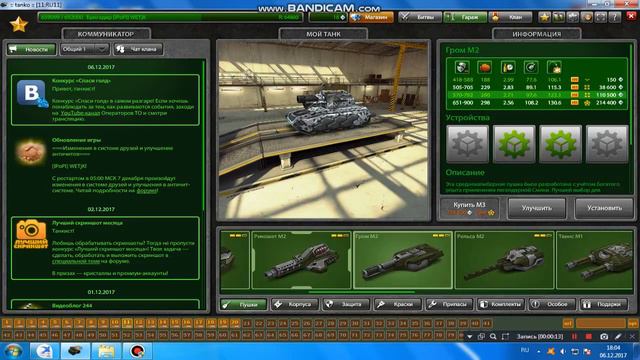
Task: Switch to the Чат клана clan chat
Action: tap(138, 49)
